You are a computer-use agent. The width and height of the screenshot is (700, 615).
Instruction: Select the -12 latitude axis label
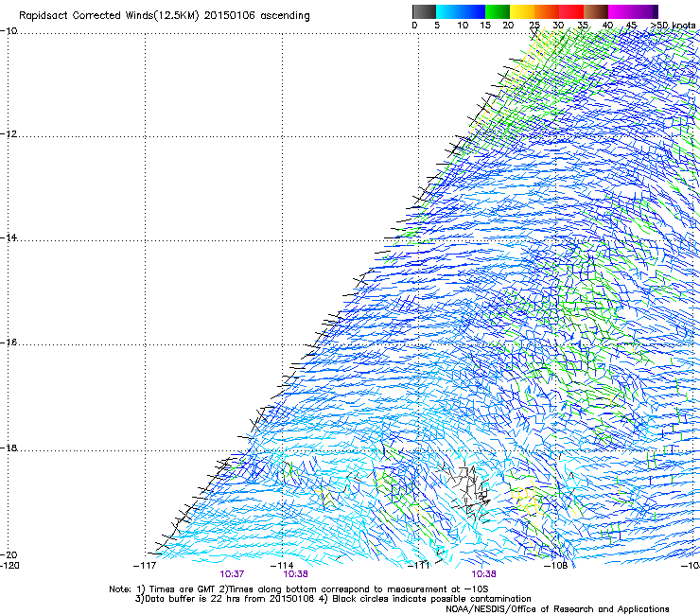[9, 134]
